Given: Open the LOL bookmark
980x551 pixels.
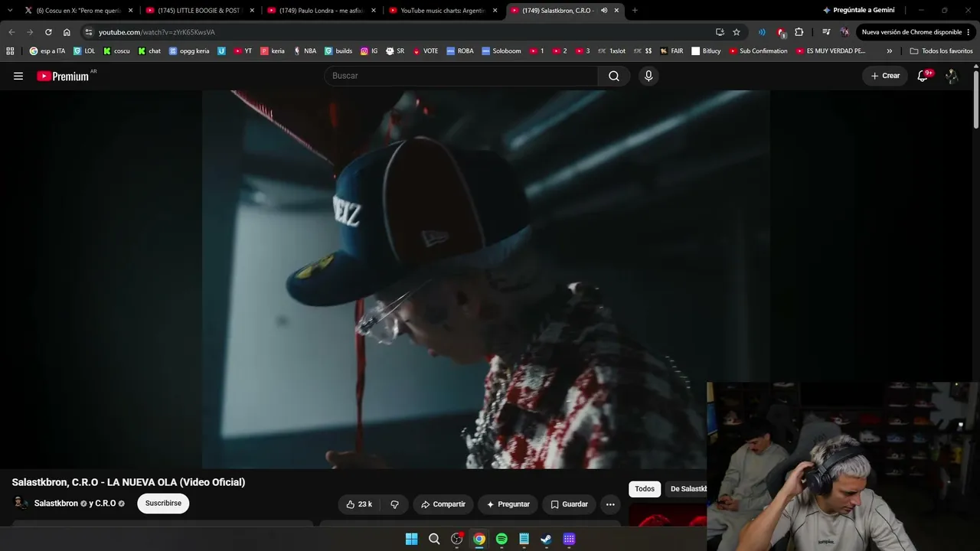Looking at the screenshot, I should point(84,51).
